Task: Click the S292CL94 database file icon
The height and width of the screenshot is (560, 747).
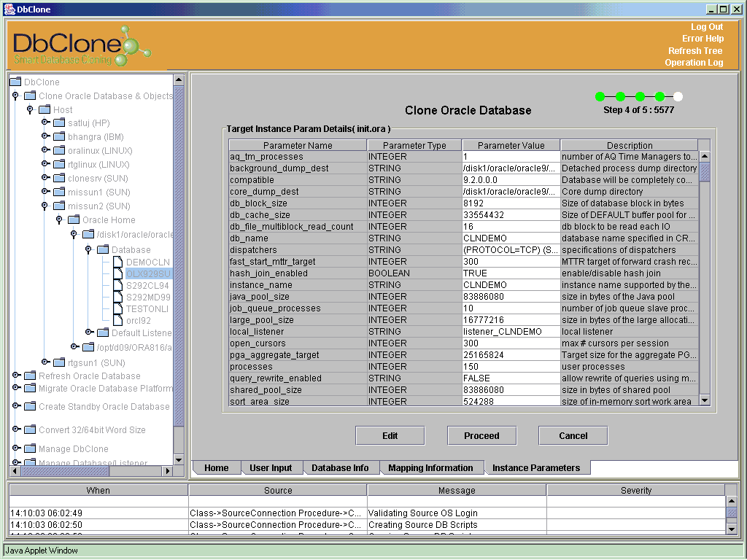Action: point(117,285)
